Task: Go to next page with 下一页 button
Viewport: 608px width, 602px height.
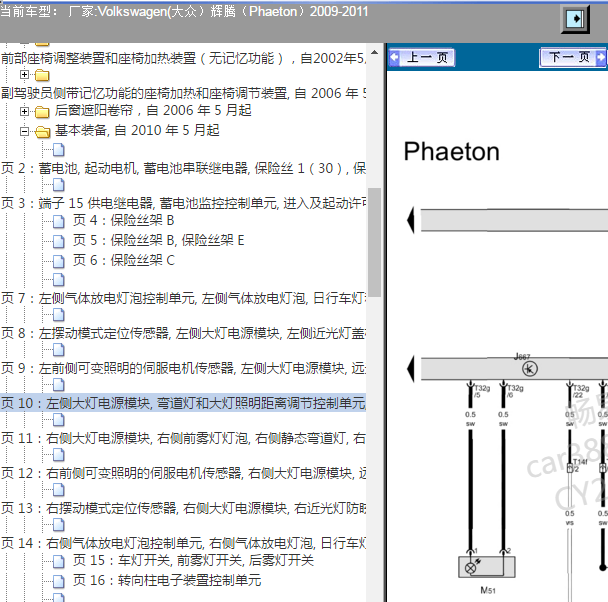Action: coord(573,58)
